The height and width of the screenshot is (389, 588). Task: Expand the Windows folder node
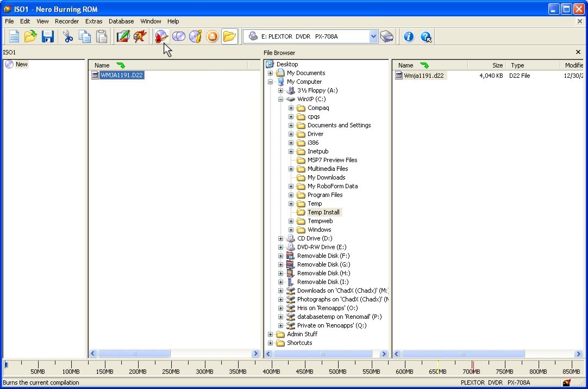[x=291, y=230]
